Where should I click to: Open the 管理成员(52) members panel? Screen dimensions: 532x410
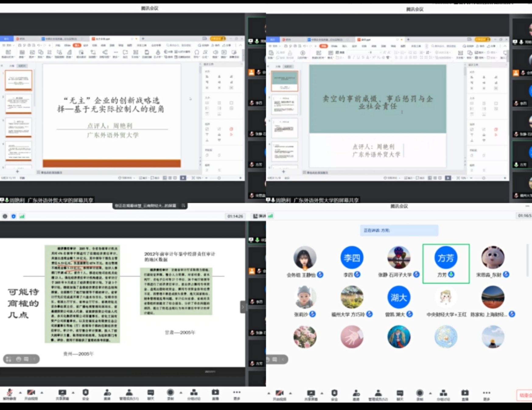point(378,394)
